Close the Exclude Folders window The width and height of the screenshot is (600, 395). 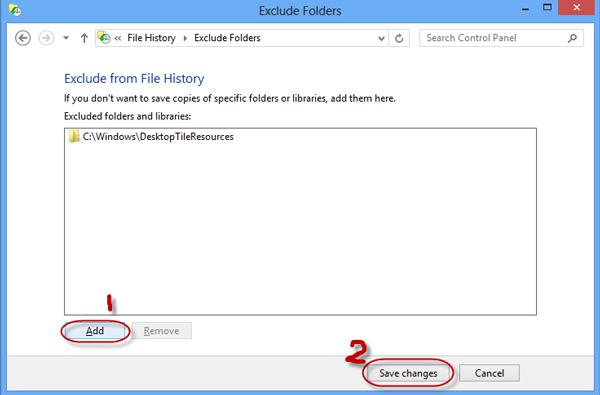pyautogui.click(x=576, y=8)
